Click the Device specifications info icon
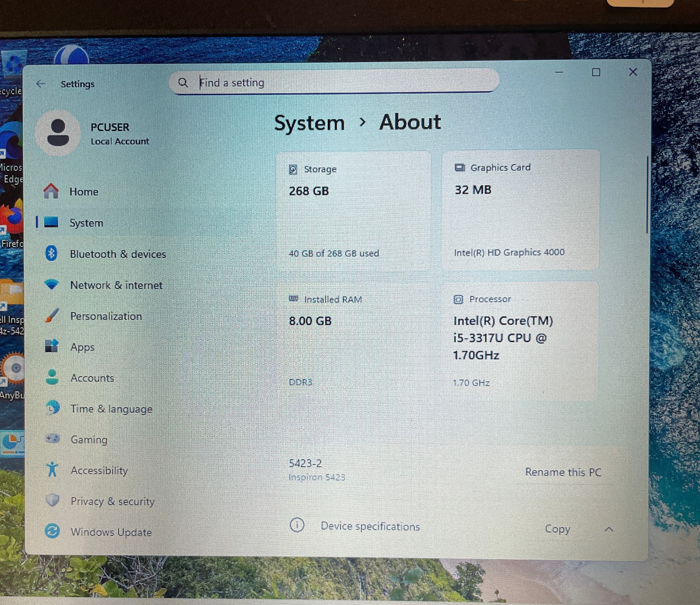This screenshot has width=700, height=605. click(297, 525)
